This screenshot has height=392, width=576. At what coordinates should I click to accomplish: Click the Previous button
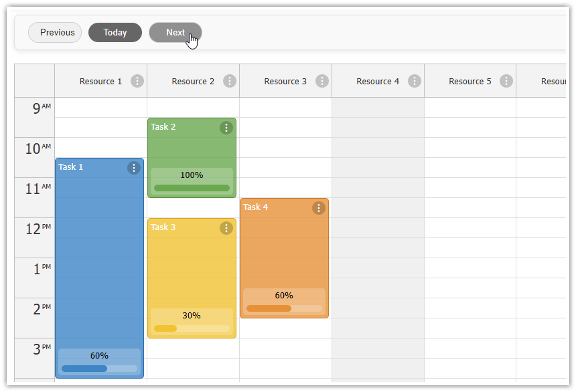click(x=55, y=32)
